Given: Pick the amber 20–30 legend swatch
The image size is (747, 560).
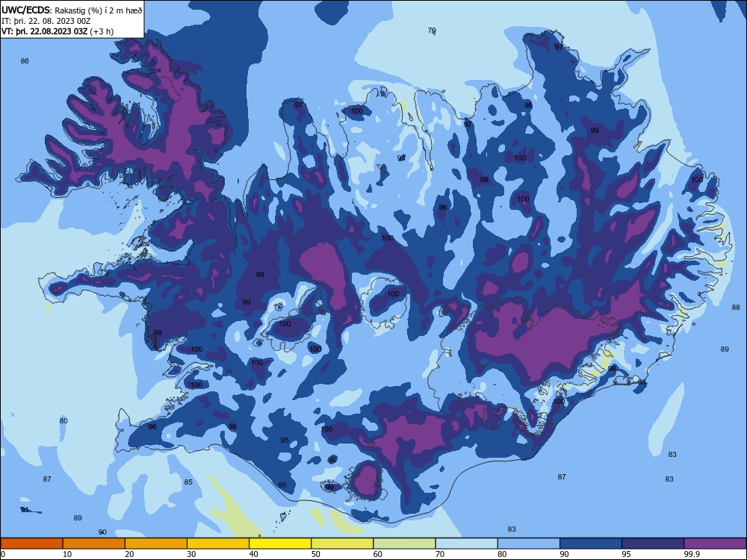Looking at the screenshot, I should [156, 544].
